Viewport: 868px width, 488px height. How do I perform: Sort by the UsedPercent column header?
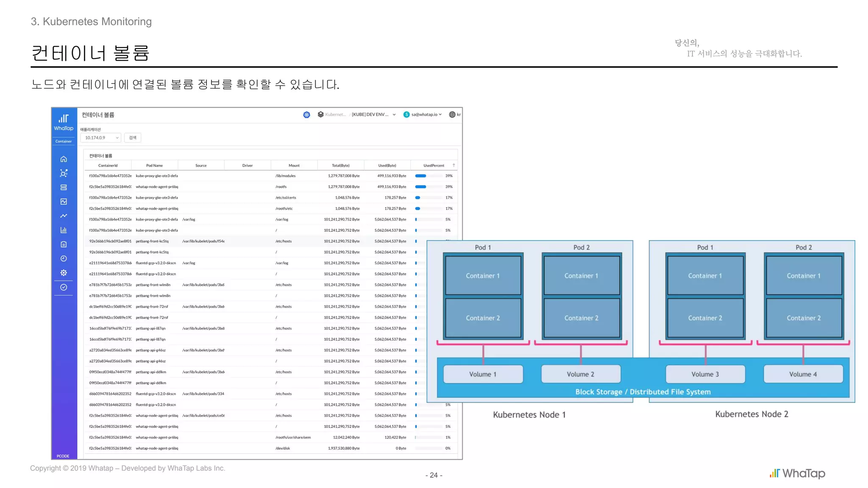[x=434, y=166]
